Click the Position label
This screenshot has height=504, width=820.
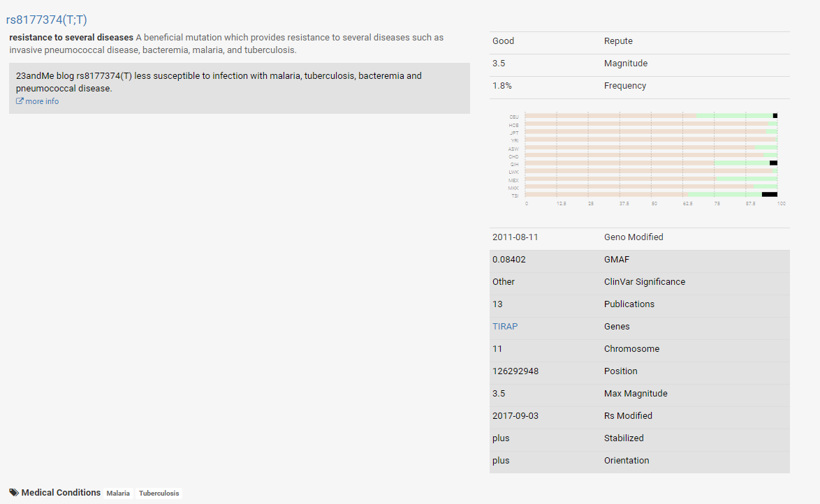pyautogui.click(x=621, y=371)
